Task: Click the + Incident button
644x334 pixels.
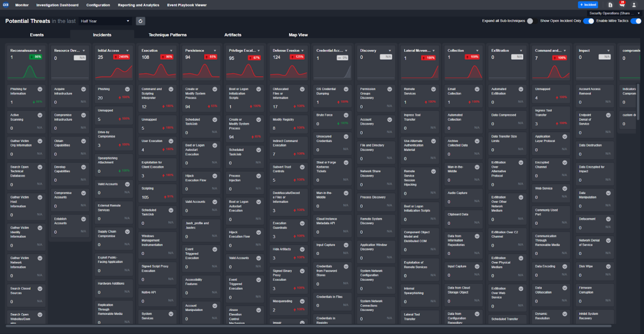Action: [x=588, y=5]
